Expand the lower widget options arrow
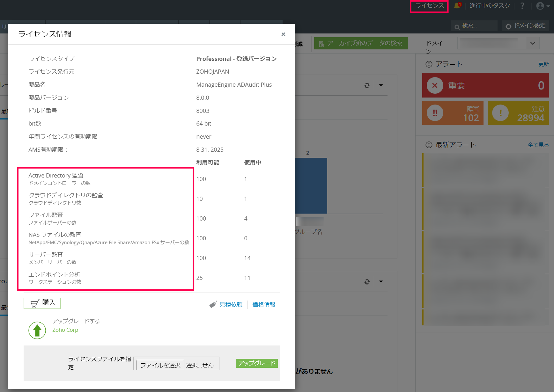Image resolution: width=554 pixels, height=392 pixels. [x=381, y=282]
